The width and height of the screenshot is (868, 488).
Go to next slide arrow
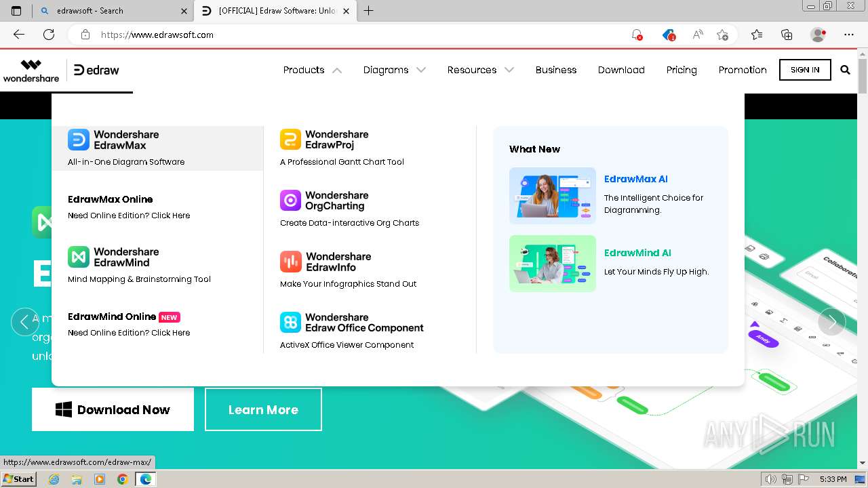click(x=832, y=321)
